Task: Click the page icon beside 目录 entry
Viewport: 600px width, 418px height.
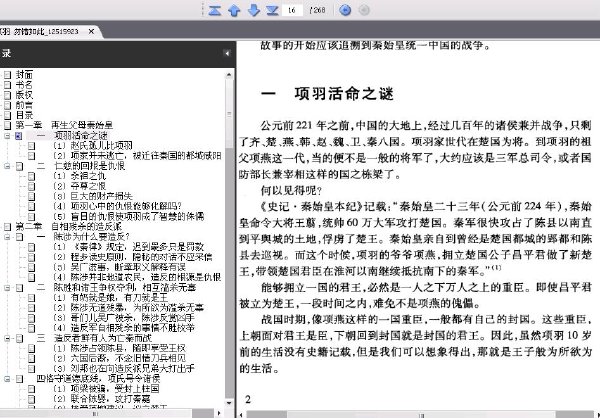Action: pyautogui.click(x=8, y=115)
